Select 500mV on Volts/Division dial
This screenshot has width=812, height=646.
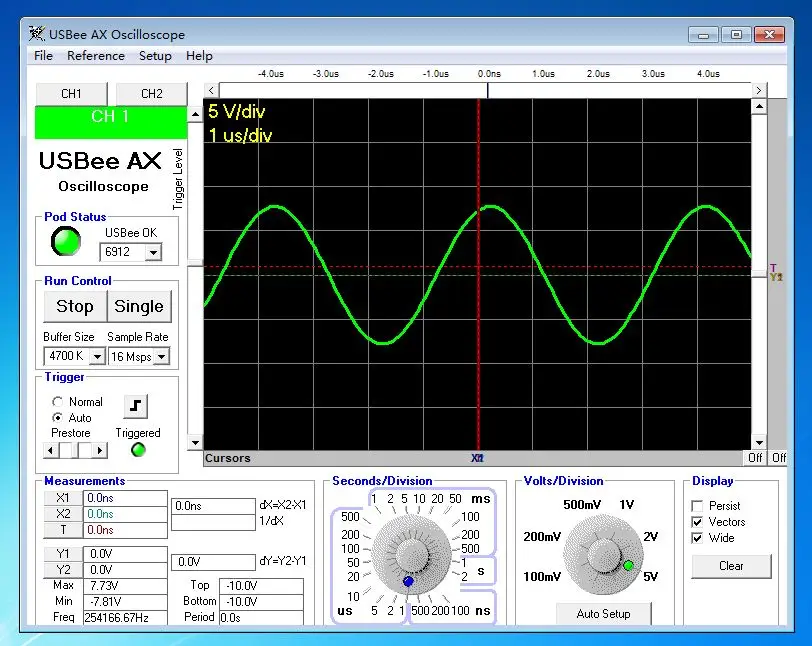point(582,505)
